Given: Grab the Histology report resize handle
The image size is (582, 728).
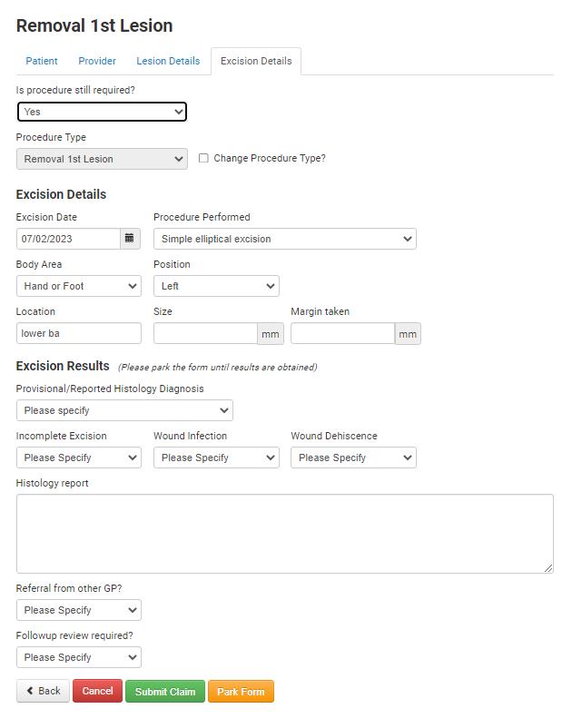Looking at the screenshot, I should 548,568.
